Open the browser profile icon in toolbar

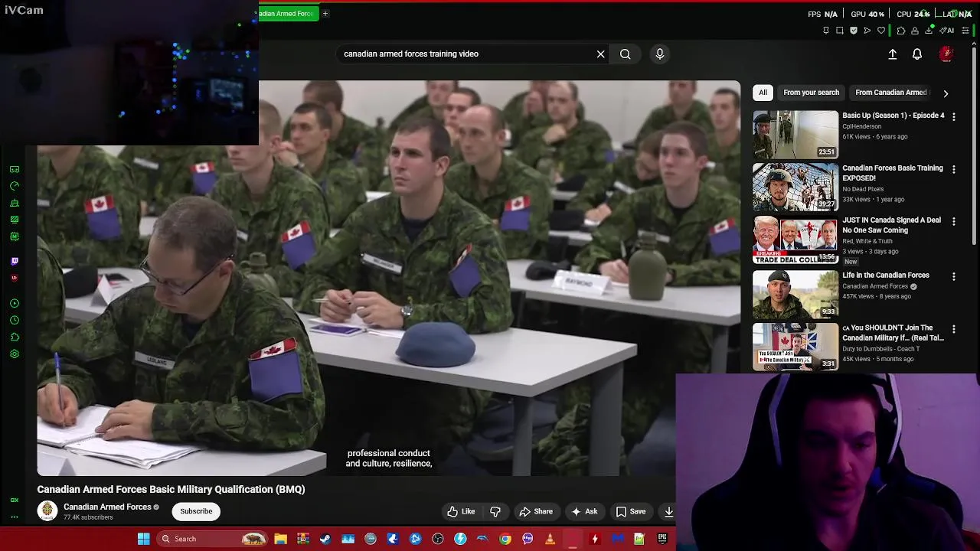coord(915,31)
